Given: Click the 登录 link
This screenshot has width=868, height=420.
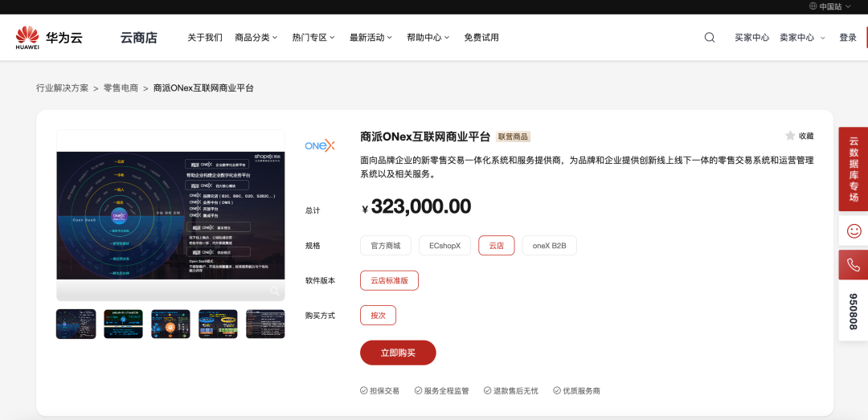Looking at the screenshot, I should (x=848, y=38).
